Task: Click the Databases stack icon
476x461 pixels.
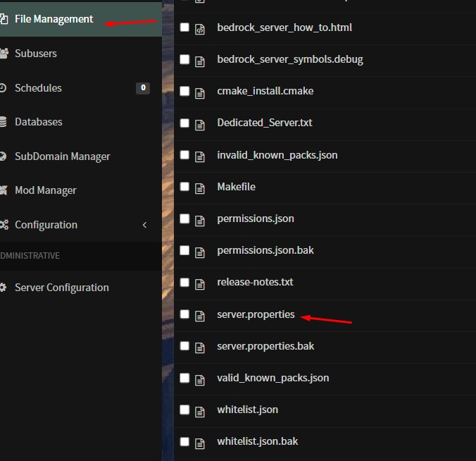Action: click(x=3, y=122)
